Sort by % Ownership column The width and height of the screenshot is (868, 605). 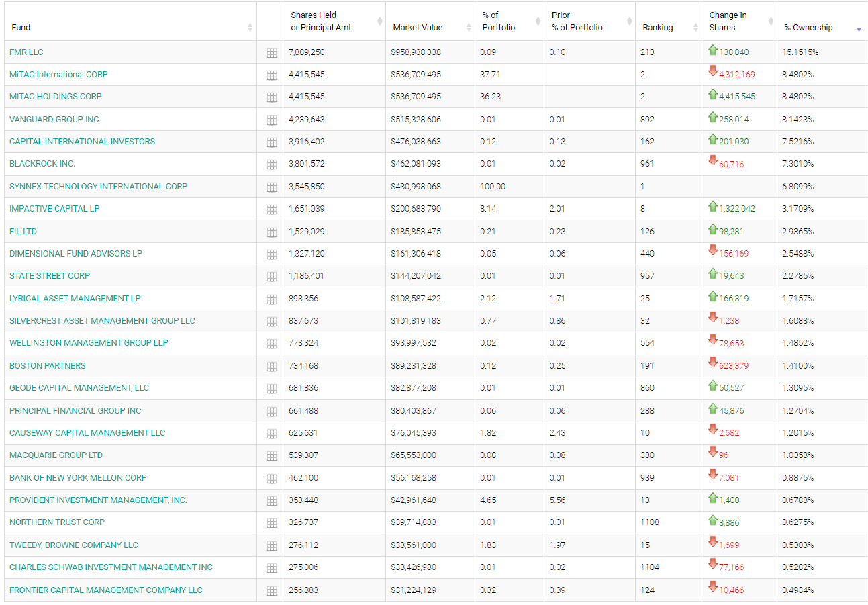click(859, 30)
